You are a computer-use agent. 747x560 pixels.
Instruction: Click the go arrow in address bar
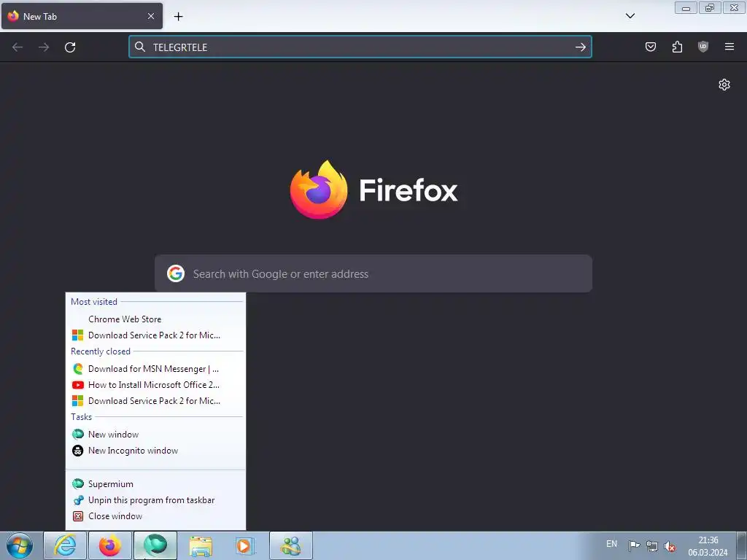coord(580,47)
